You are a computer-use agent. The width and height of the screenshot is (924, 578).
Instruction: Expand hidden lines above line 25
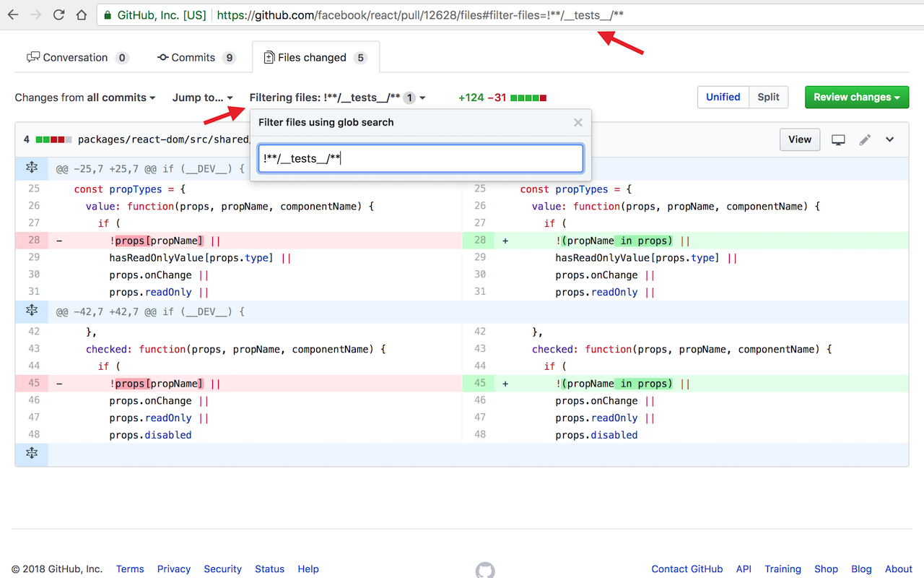pyautogui.click(x=32, y=168)
